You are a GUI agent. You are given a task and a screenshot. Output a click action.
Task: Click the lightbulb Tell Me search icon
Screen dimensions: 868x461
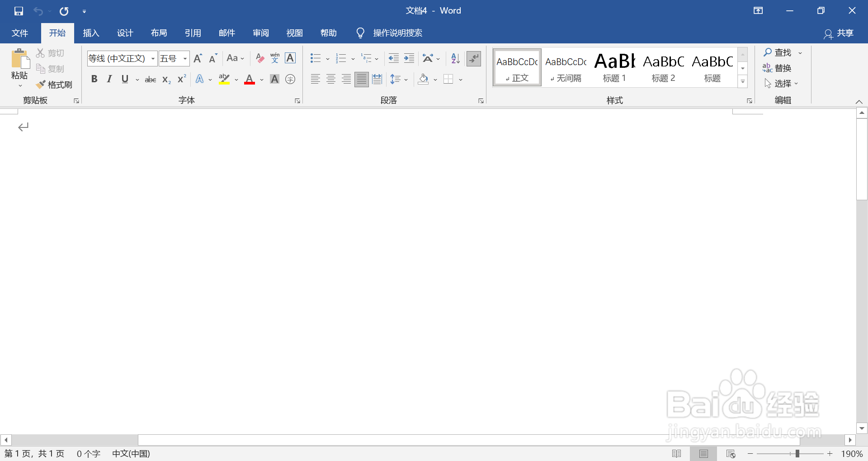pos(360,33)
